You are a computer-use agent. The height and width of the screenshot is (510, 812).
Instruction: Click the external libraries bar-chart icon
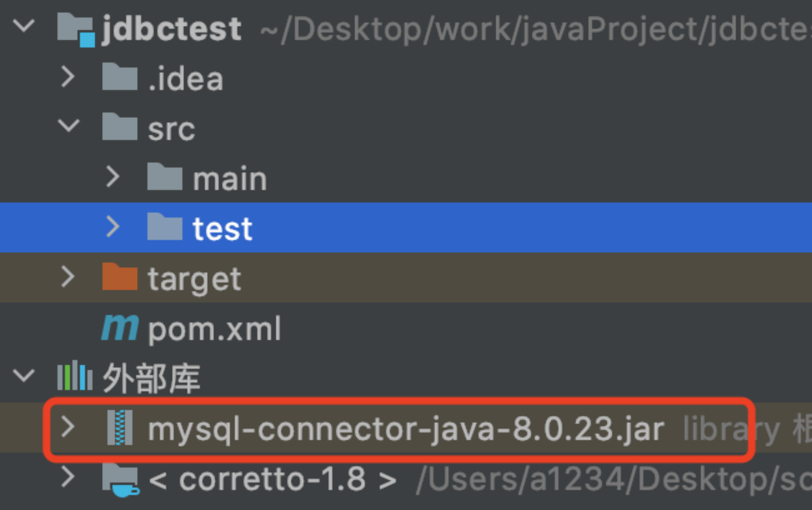[x=75, y=376]
